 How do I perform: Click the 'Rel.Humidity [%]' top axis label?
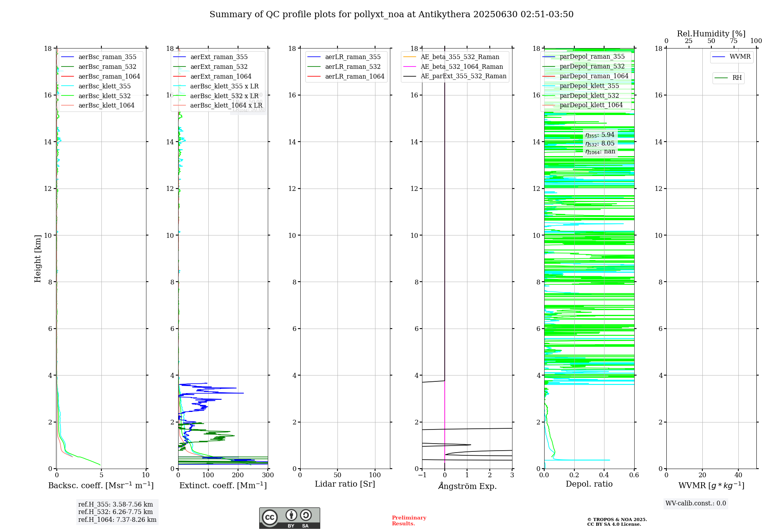[x=711, y=34]
